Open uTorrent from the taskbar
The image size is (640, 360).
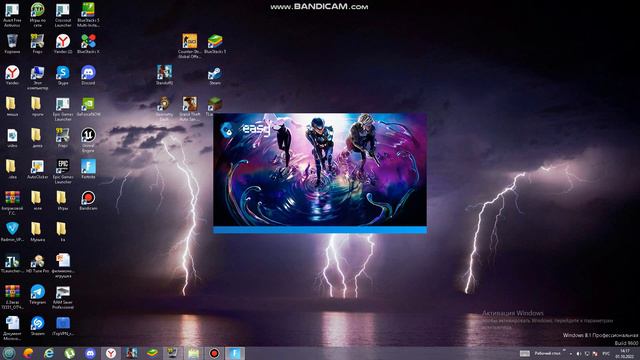[70, 353]
